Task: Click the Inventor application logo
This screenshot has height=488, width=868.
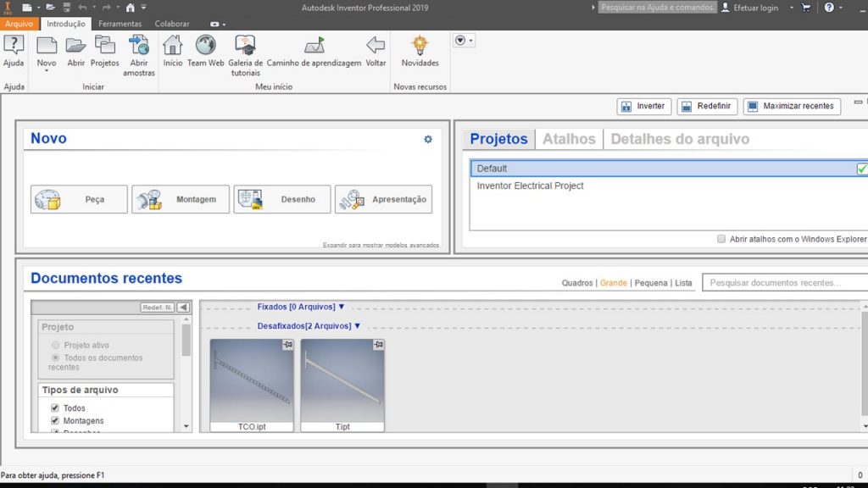Action: pos(8,8)
